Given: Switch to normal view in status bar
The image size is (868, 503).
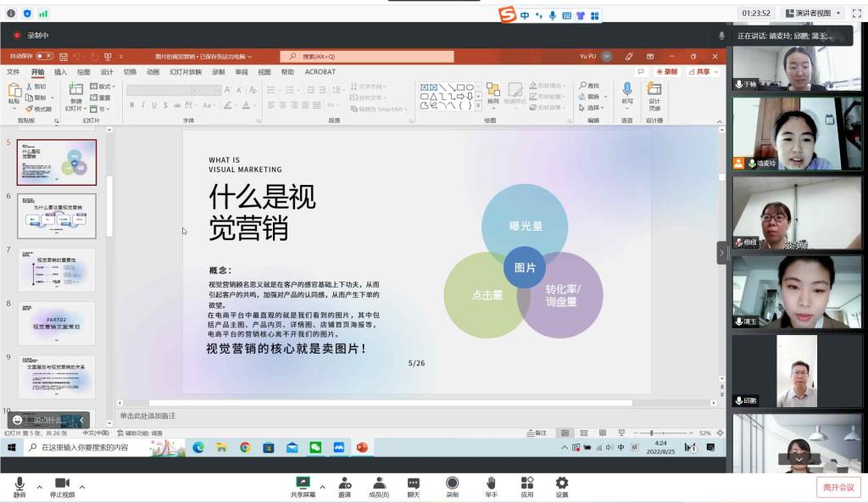Looking at the screenshot, I should (x=565, y=433).
